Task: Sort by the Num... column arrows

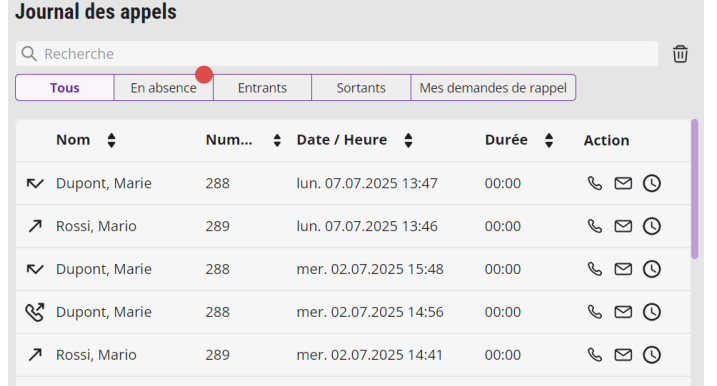Action: 277,140
